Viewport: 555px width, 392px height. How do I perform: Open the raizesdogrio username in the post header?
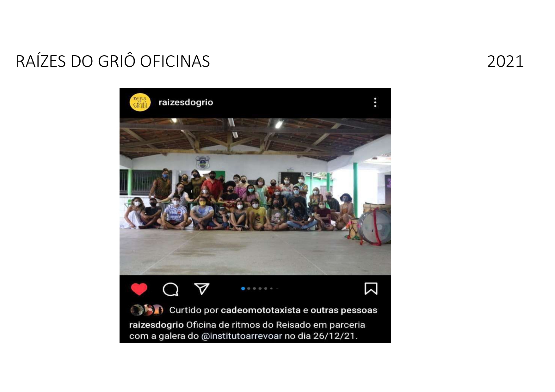click(186, 102)
